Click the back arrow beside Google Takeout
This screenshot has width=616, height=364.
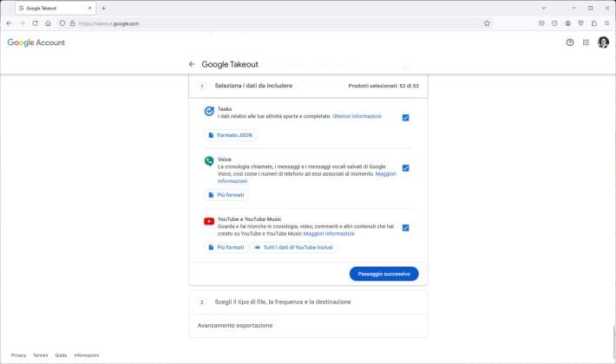[192, 64]
